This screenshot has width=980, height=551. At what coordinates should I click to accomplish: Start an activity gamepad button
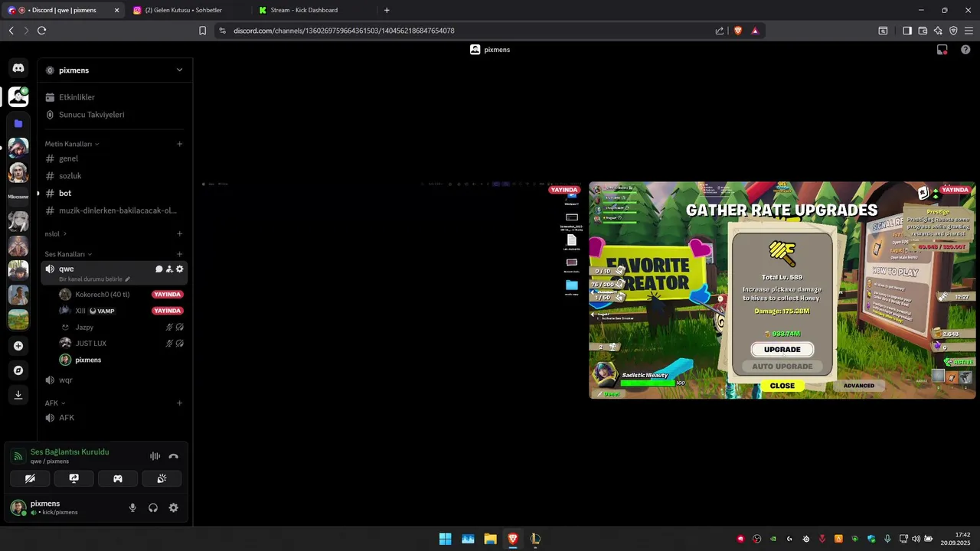(118, 478)
